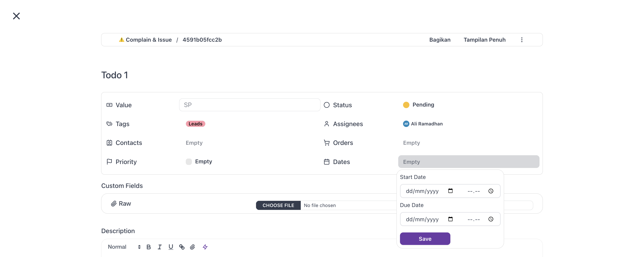Open the three-dot more options menu
The height and width of the screenshot is (257, 644).
(522, 40)
